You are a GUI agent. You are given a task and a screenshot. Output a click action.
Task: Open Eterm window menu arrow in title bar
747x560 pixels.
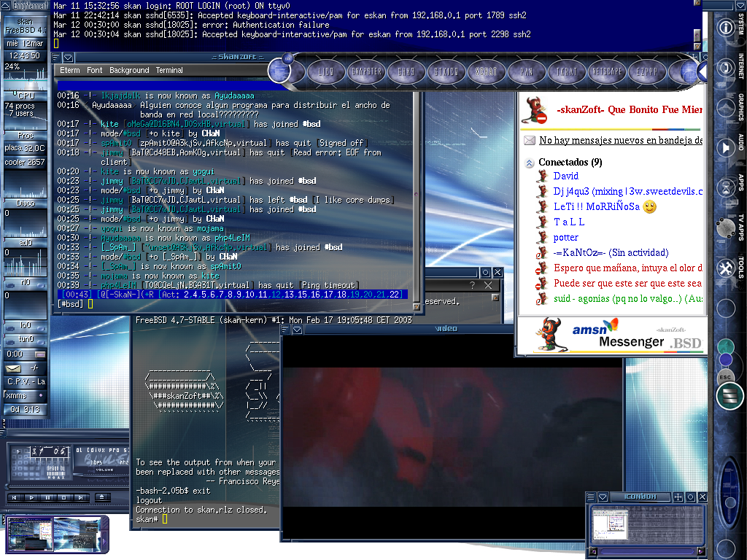point(68,58)
